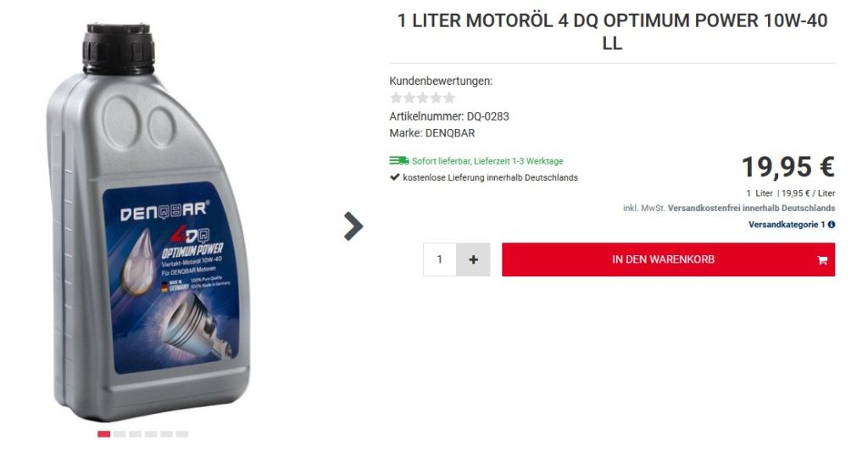Add item via In den Warenkorb button
Screen dimensions: 868x463
click(668, 259)
